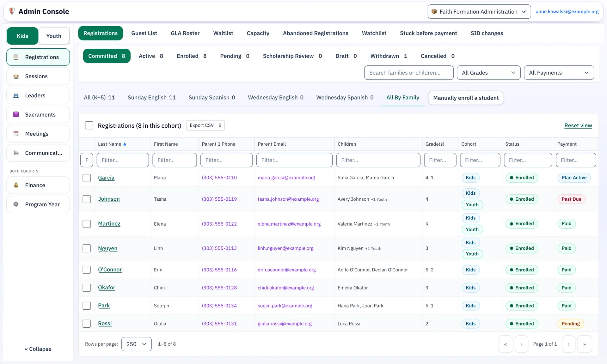
Task: Click the Communications megaphone icon
Action: [16, 153]
